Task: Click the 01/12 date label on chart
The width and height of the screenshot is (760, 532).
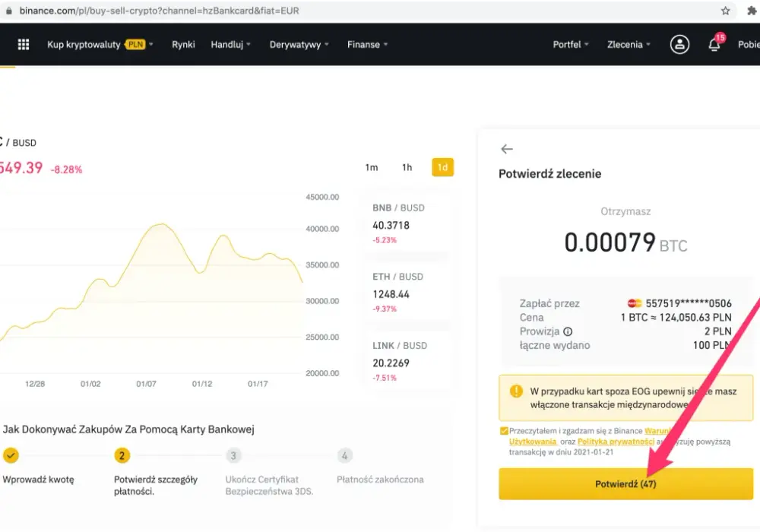Action: click(x=202, y=384)
